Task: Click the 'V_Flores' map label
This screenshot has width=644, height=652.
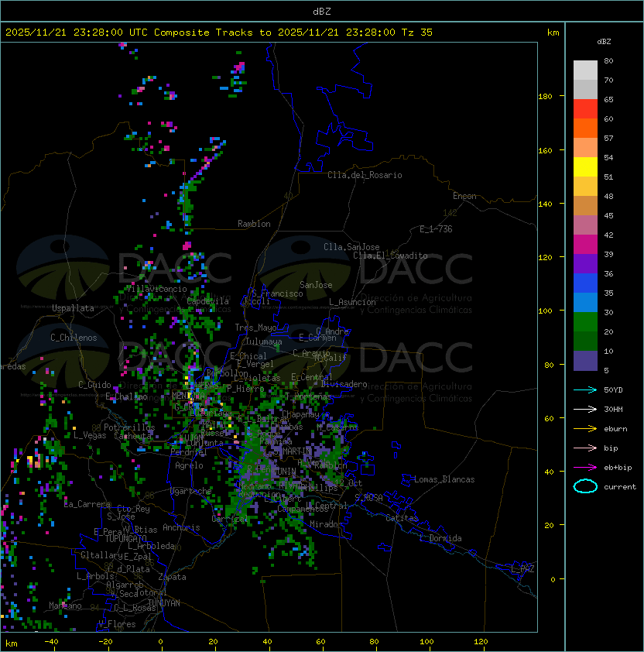Action: (x=117, y=624)
